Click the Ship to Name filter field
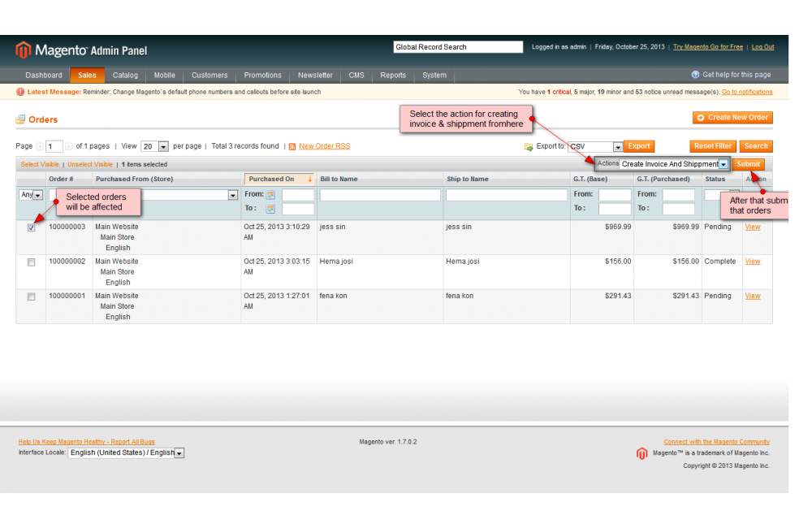This screenshot has width=812, height=528. click(507, 195)
